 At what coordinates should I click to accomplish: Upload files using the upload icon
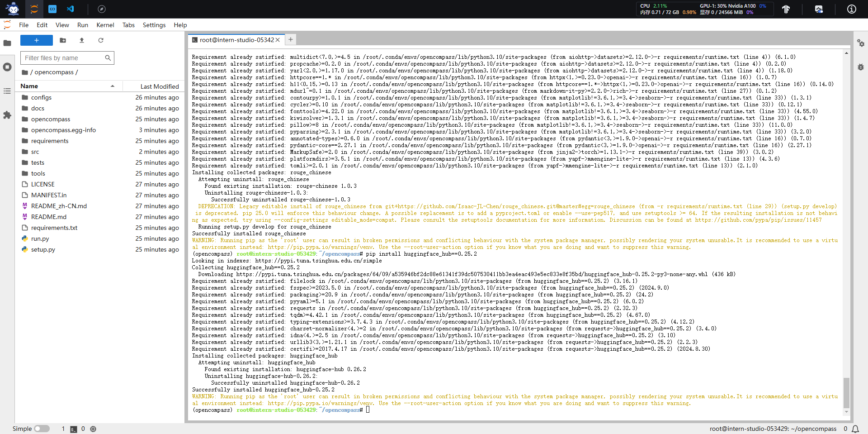tap(82, 40)
